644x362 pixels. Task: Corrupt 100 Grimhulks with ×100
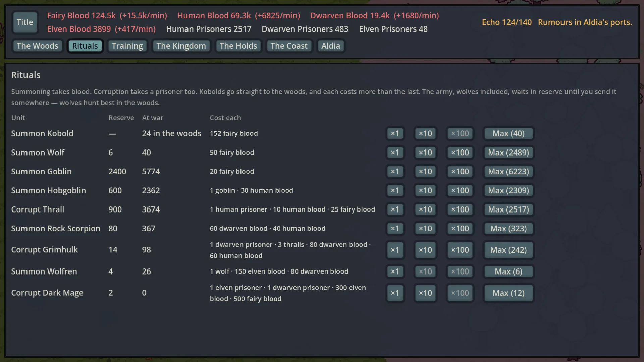point(460,250)
